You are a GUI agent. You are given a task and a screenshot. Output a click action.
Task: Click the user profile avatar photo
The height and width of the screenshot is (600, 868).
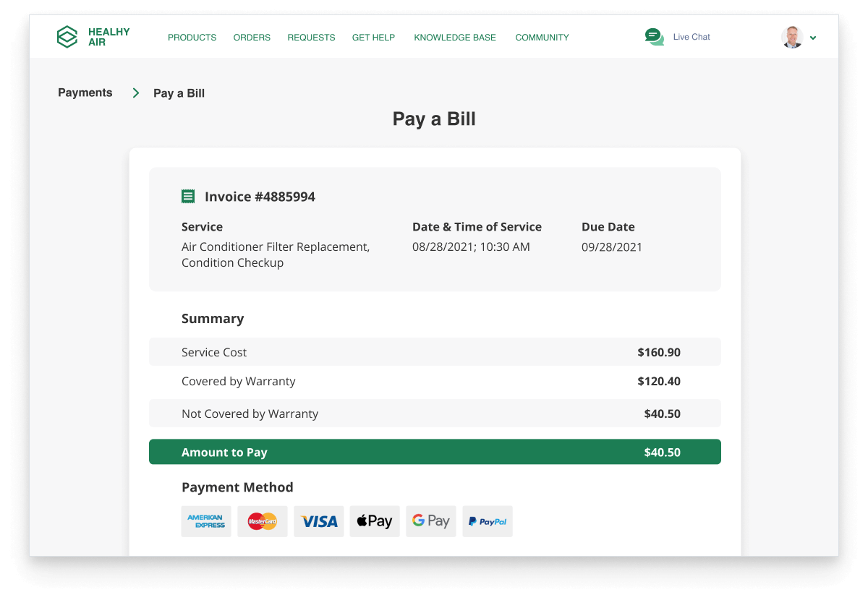(792, 38)
